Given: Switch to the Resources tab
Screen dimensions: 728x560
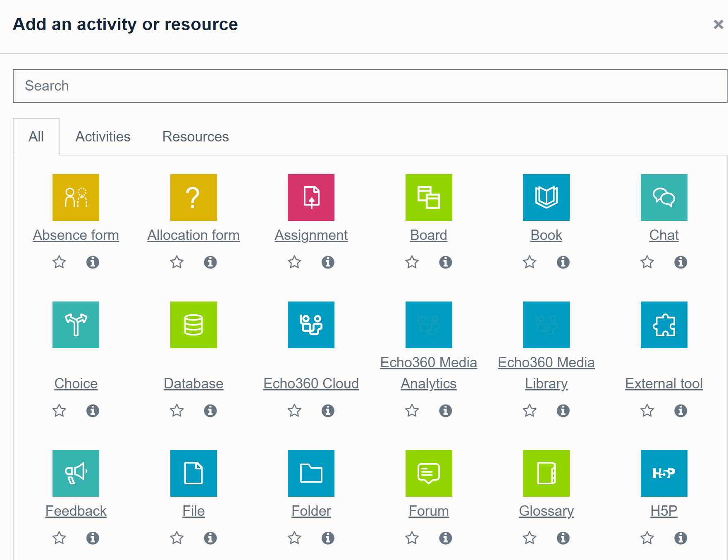Looking at the screenshot, I should tap(196, 136).
